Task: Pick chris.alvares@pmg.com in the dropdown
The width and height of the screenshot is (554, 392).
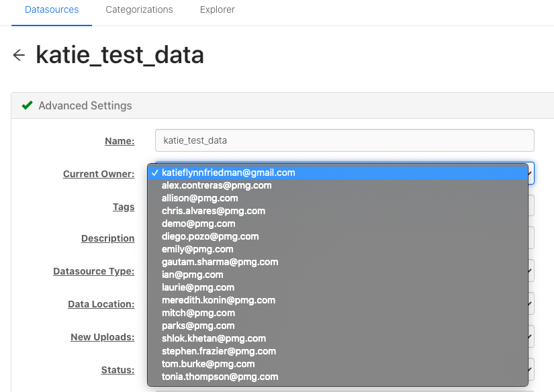Action: tap(338, 211)
